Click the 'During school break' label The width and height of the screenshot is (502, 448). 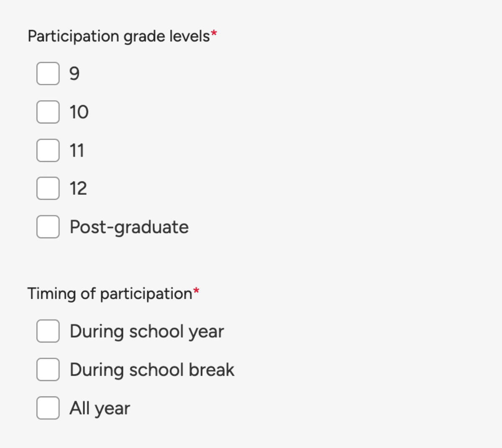pyautogui.click(x=152, y=369)
